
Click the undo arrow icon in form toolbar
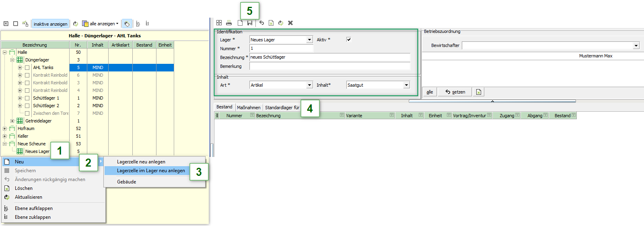[x=261, y=23]
